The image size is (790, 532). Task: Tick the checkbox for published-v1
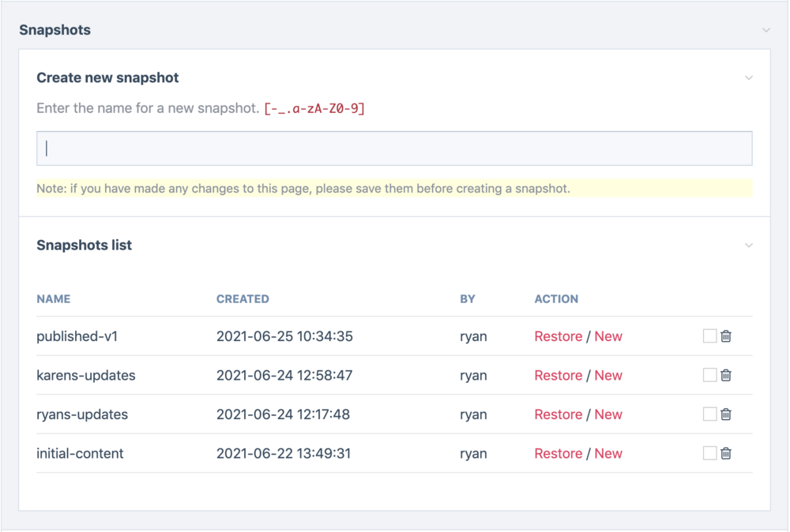coord(709,336)
